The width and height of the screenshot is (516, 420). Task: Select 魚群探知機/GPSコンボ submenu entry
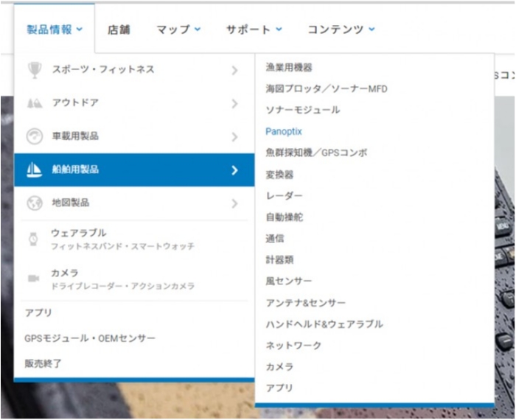pos(315,153)
